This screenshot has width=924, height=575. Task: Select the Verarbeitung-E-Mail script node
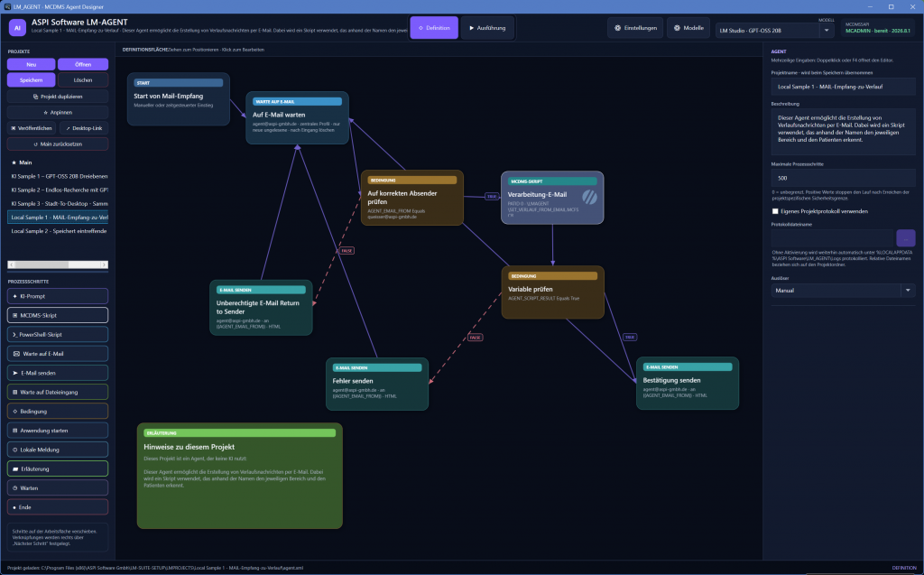pyautogui.click(x=552, y=198)
